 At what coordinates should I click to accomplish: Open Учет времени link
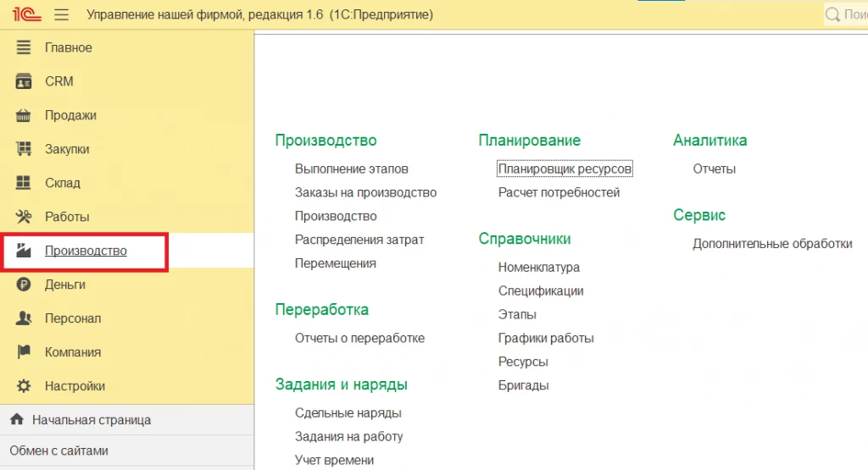pyautogui.click(x=334, y=460)
